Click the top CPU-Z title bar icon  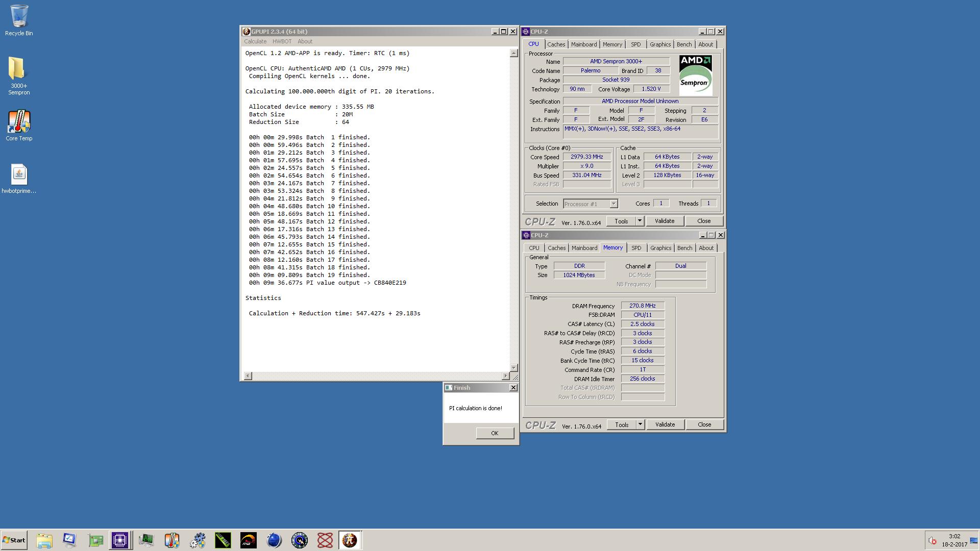point(526,32)
